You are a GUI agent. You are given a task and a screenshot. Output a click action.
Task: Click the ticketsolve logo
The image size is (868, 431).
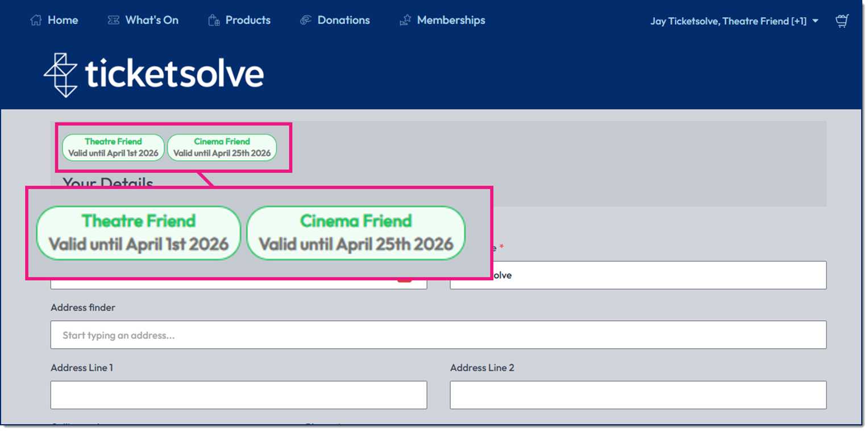point(153,75)
